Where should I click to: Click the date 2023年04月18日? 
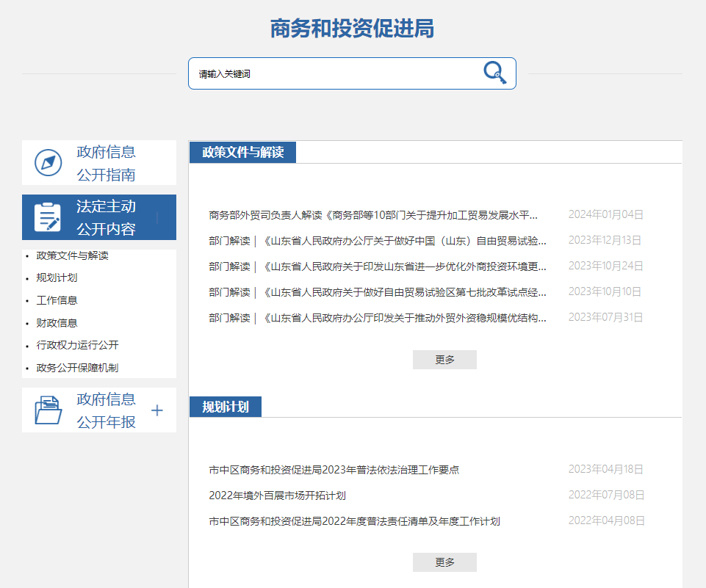click(x=605, y=469)
